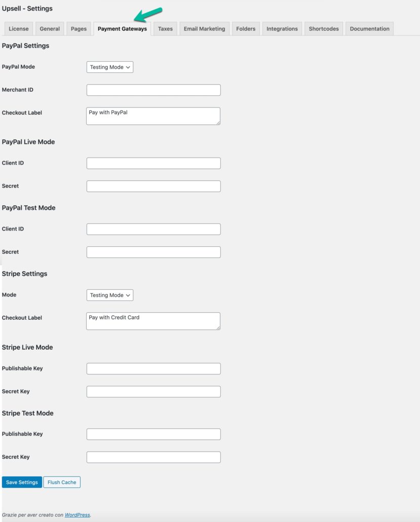The height and width of the screenshot is (522, 420).
Task: Open the Integrations tab
Action: [282, 28]
